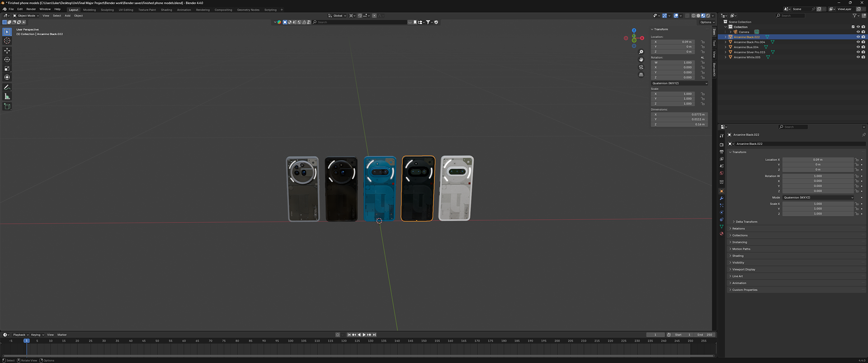Choose the Scale tool

7,69
